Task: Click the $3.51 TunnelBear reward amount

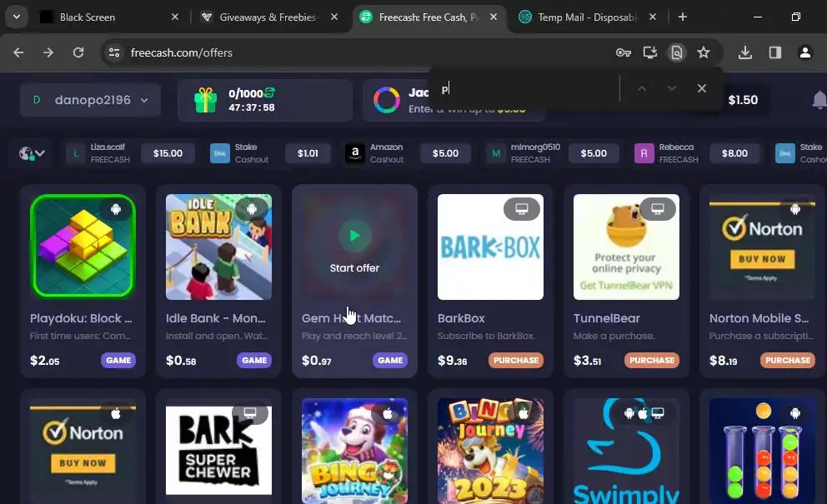Action: tap(588, 361)
